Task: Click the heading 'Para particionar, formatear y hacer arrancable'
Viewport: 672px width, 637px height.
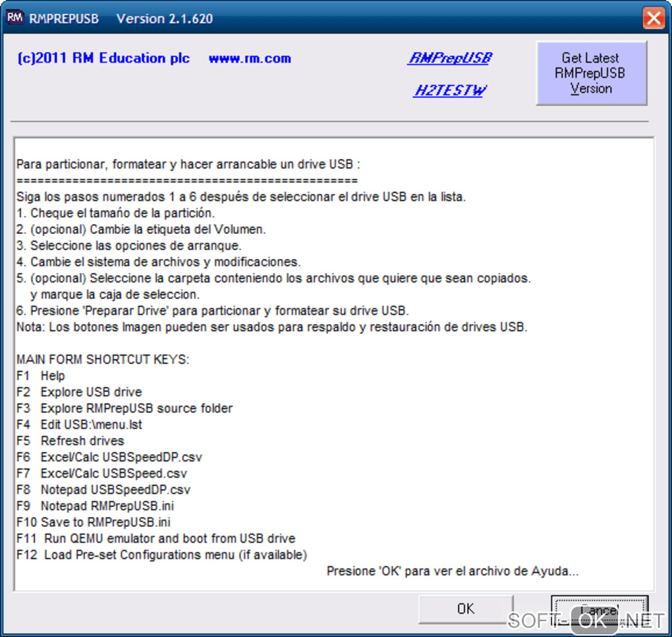Action: point(188,164)
